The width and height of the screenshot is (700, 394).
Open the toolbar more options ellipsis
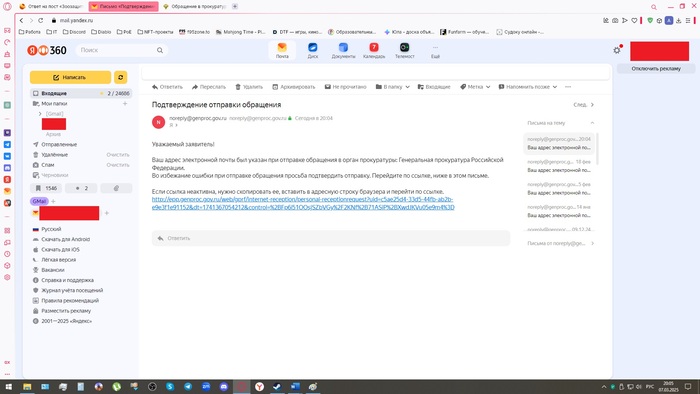point(568,87)
